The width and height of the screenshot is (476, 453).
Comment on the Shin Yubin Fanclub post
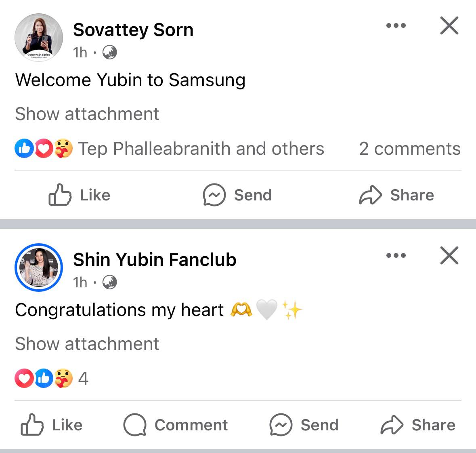pos(176,425)
